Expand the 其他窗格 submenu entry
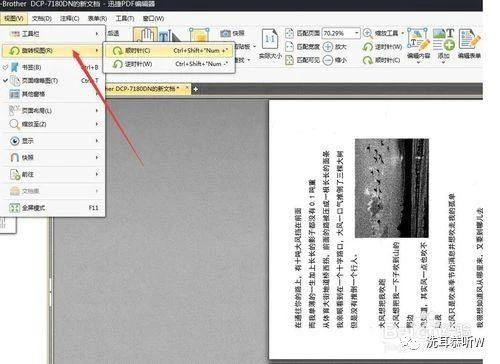Screen dimensions: 500x364 click(x=53, y=94)
